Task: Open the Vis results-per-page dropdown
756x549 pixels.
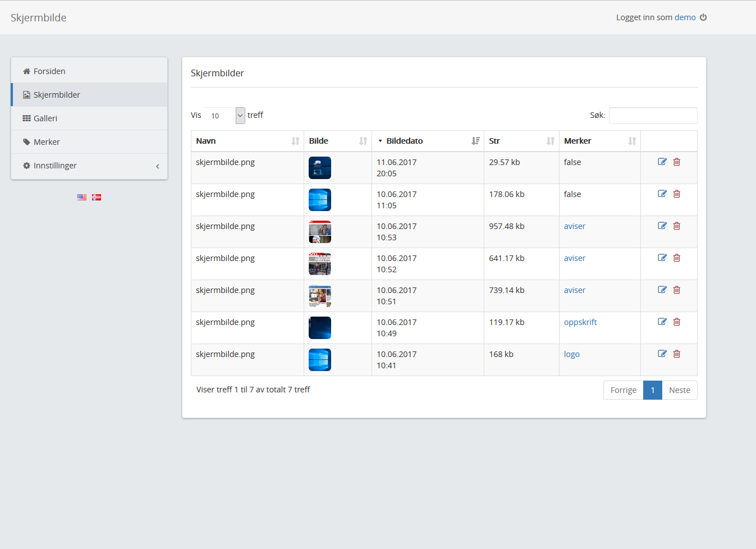Action: (224, 116)
